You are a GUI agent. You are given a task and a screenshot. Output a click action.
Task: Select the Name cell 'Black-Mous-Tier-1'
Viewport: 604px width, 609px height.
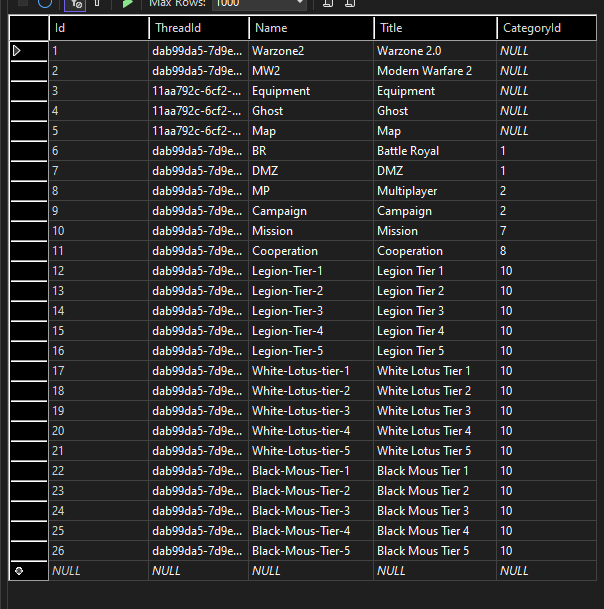click(311, 471)
